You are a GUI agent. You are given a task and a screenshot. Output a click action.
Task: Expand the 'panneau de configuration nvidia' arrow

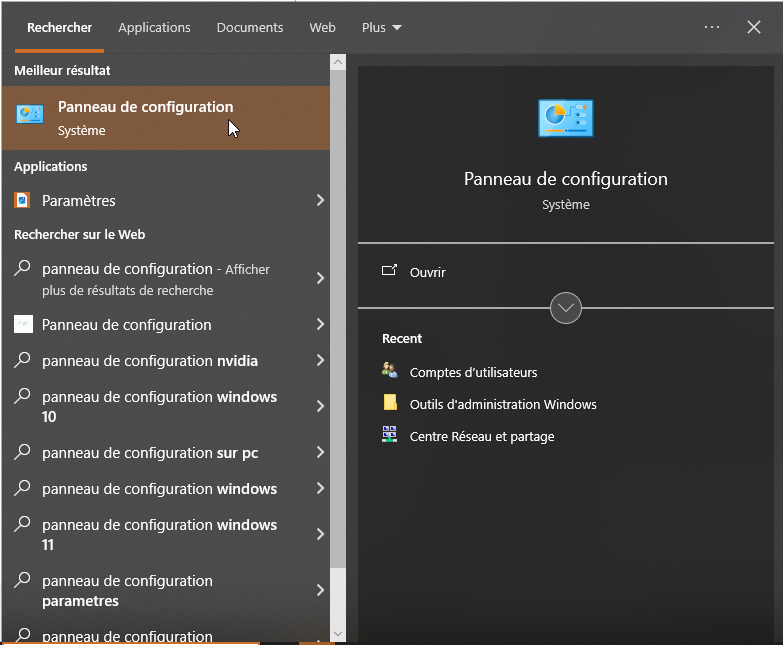coord(320,361)
